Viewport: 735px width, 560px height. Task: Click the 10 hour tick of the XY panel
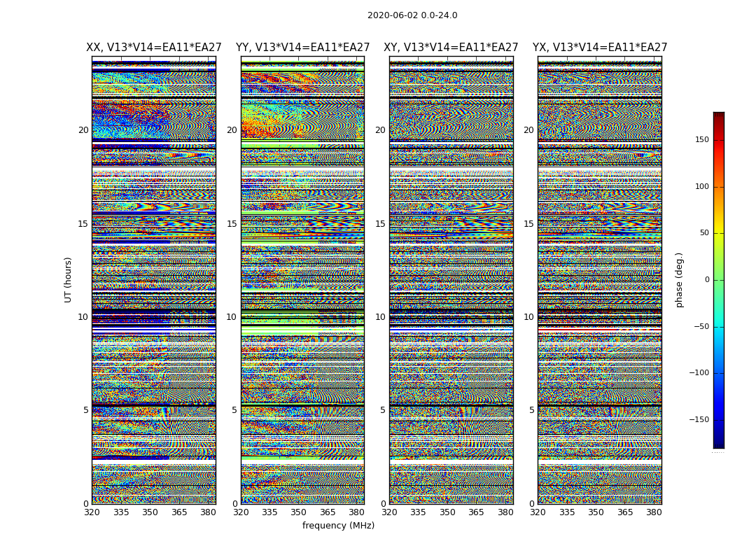(380, 317)
